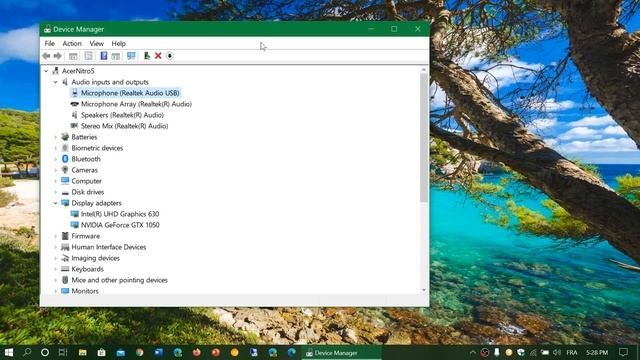Open File Explorer from the taskbar
640x360 pixels.
[82, 352]
